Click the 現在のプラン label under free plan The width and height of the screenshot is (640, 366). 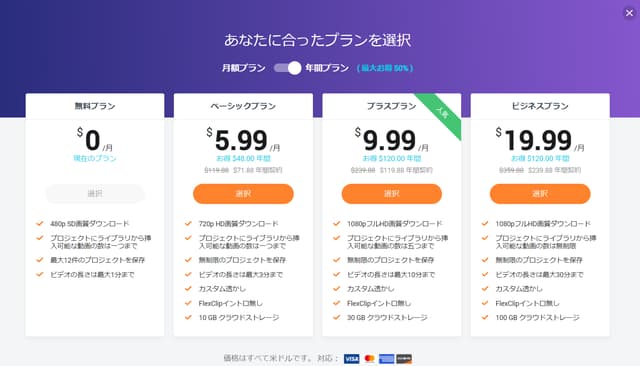coord(95,158)
